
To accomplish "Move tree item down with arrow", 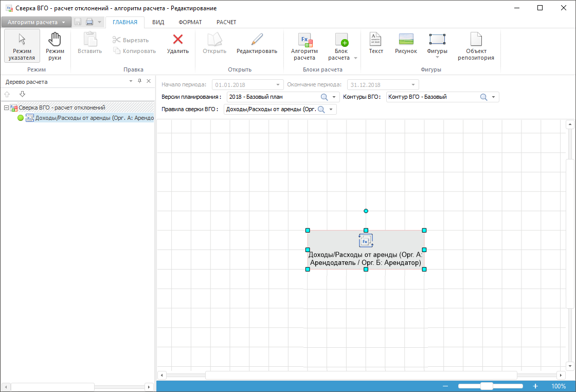I will 22,94.
